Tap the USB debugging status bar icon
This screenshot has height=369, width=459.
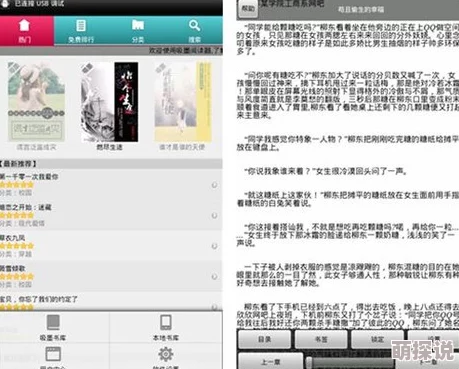(x=5, y=4)
